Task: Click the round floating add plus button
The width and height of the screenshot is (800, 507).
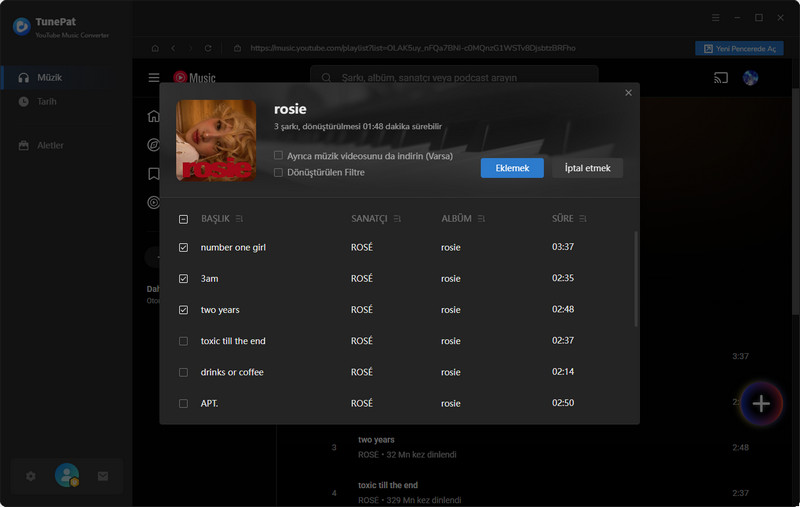Action: point(761,403)
